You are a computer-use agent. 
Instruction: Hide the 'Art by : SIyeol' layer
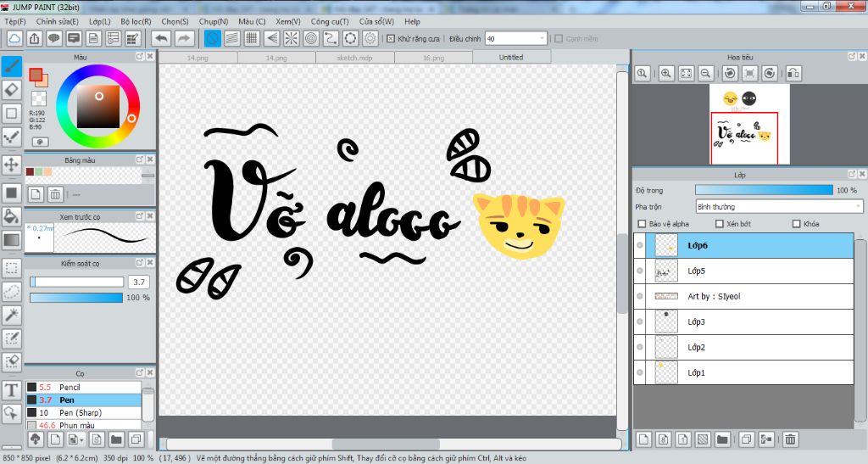click(640, 296)
